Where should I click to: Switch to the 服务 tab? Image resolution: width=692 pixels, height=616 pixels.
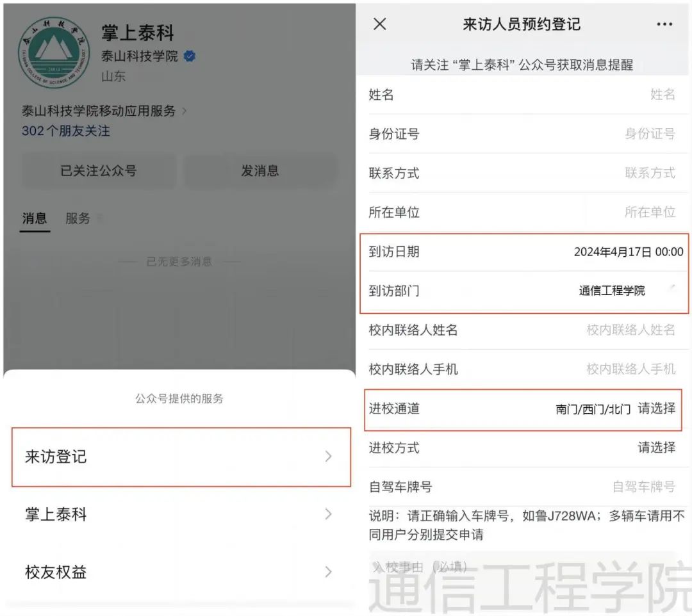coord(78,218)
